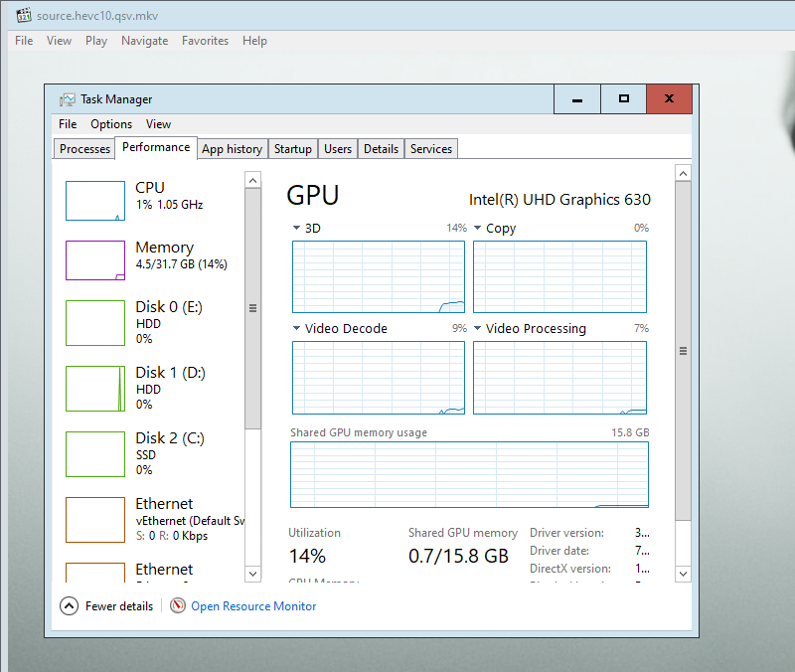
Task: Select Disk 0 (E:) in sidebar
Action: pyautogui.click(x=168, y=307)
